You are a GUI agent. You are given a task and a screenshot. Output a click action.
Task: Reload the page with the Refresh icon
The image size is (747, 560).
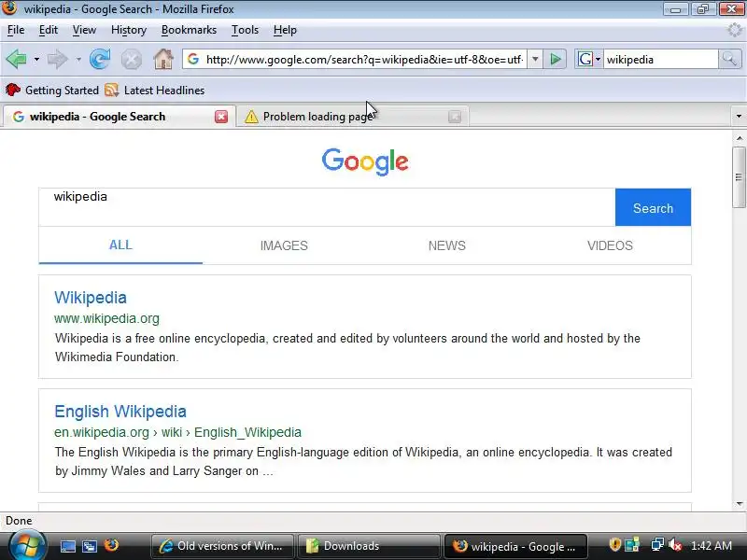(100, 60)
